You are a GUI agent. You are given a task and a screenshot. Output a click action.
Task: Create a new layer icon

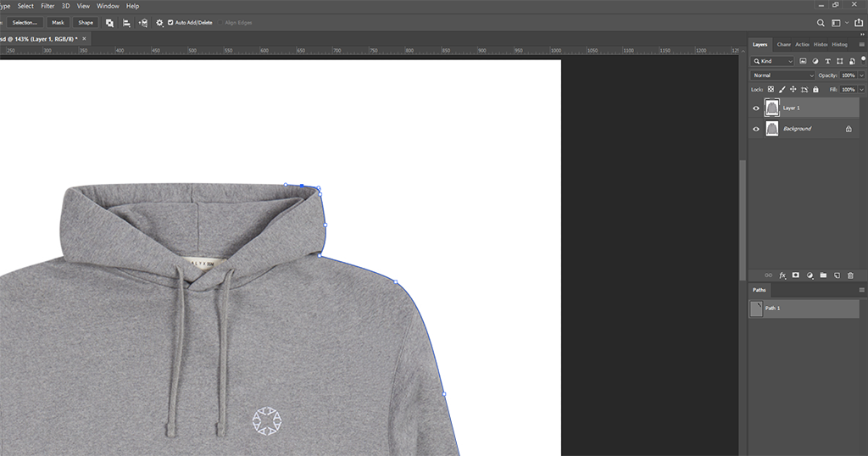[837, 275]
